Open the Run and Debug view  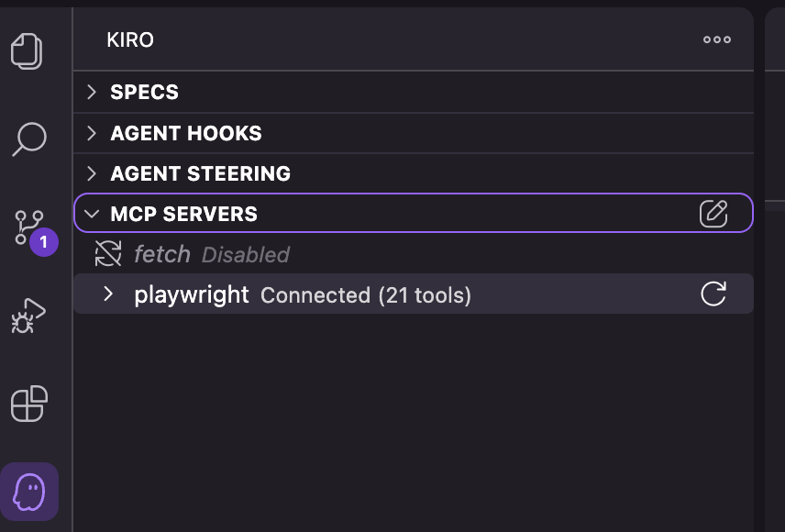click(x=28, y=316)
